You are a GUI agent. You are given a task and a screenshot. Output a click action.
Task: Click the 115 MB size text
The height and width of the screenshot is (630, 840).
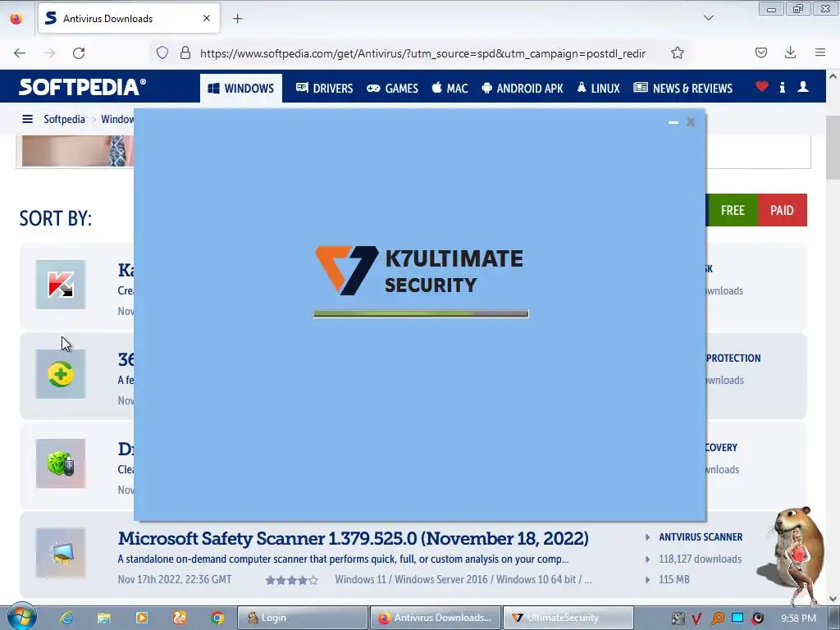[674, 579]
